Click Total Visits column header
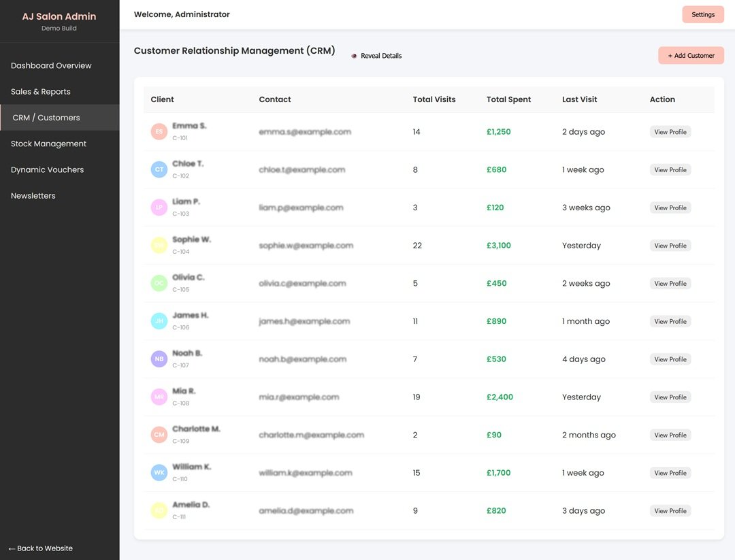 pyautogui.click(x=434, y=99)
